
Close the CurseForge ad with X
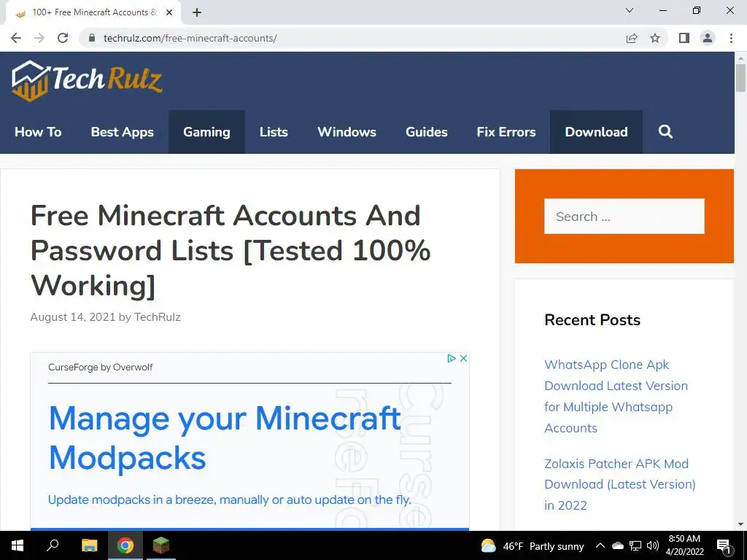pos(463,358)
